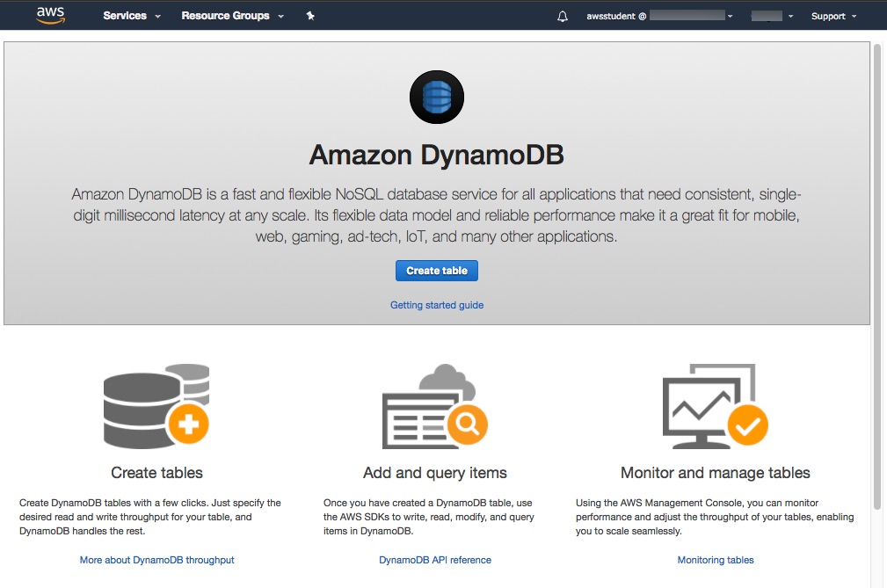Open the Services menu

tap(132, 16)
